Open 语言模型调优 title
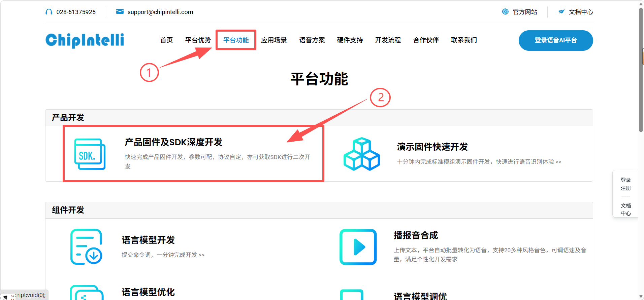The width and height of the screenshot is (644, 300). click(420, 296)
